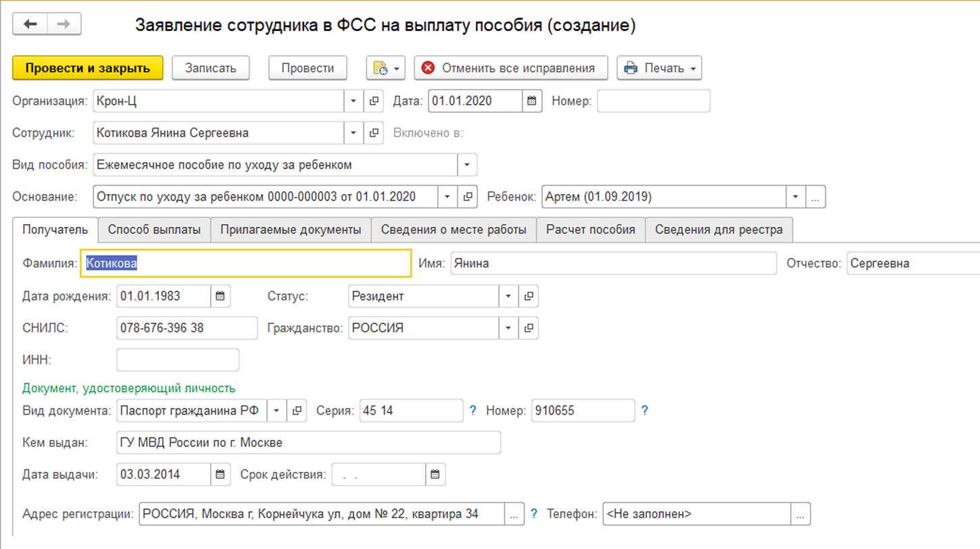Switch to the Способ выплаты tab
This screenshot has height=549, width=980.
pos(154,230)
